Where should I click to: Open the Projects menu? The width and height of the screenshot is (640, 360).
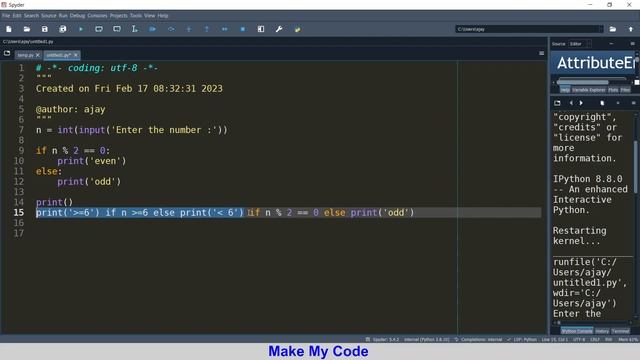119,16
